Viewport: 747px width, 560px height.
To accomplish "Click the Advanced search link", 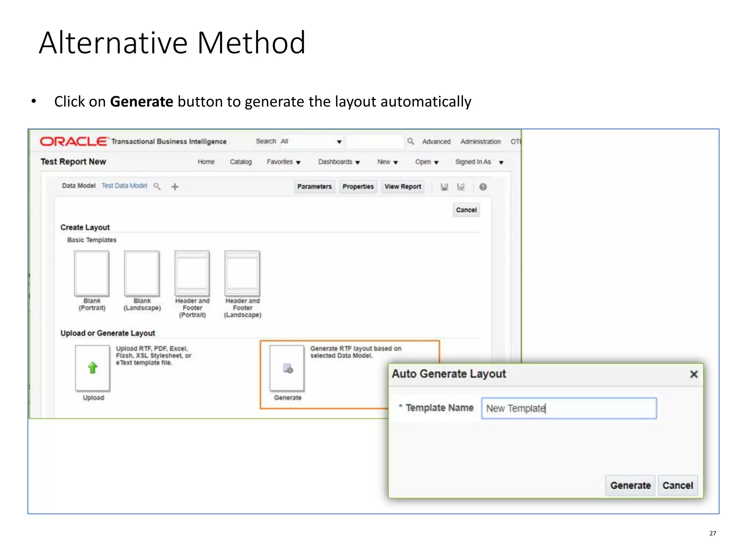I will 436,141.
